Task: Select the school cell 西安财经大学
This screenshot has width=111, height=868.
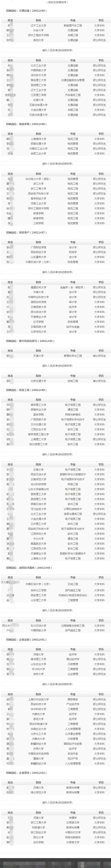Action: point(38,252)
